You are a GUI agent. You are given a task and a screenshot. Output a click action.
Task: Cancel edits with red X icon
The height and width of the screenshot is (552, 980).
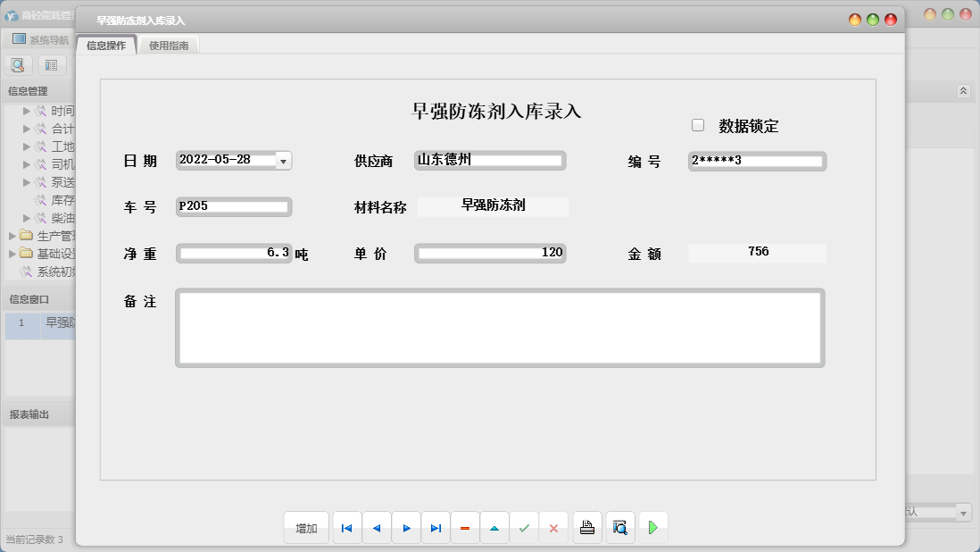click(554, 528)
